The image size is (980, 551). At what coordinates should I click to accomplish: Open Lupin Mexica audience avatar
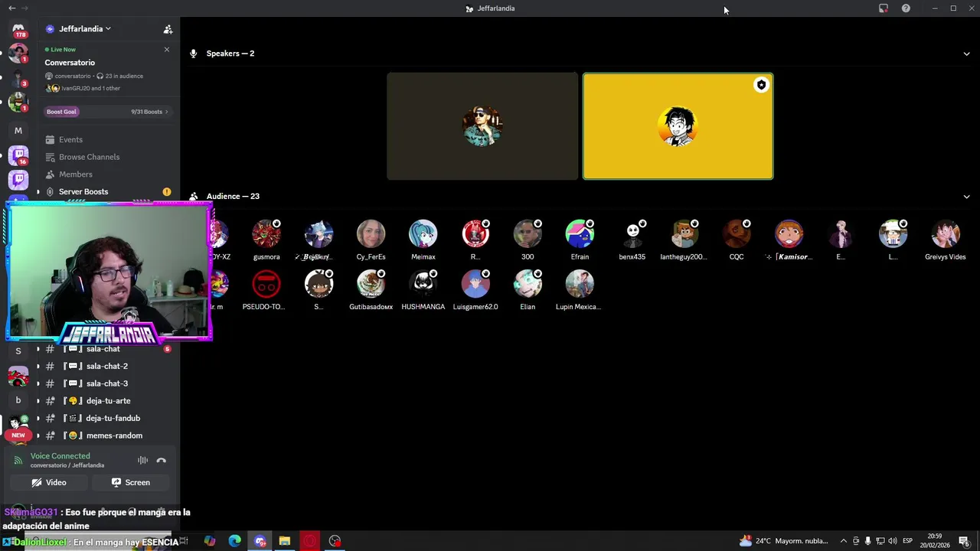(x=580, y=284)
